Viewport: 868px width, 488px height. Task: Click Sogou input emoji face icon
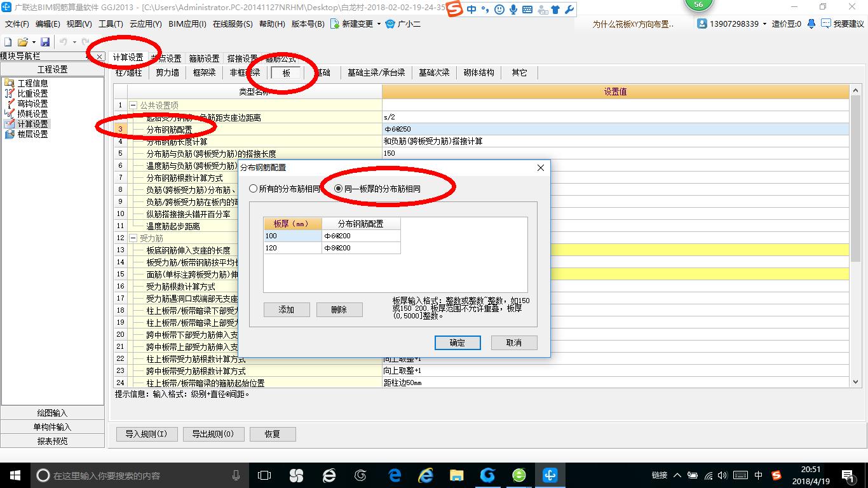click(x=499, y=10)
